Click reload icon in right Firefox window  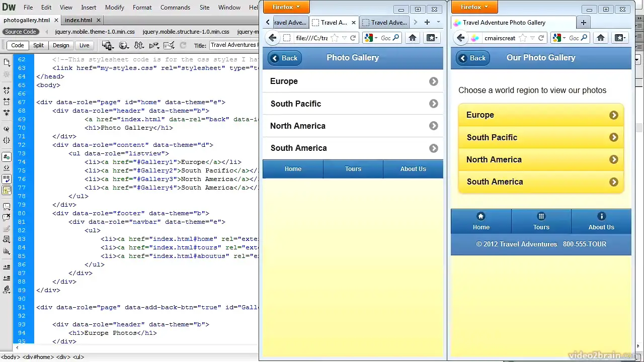(x=541, y=38)
